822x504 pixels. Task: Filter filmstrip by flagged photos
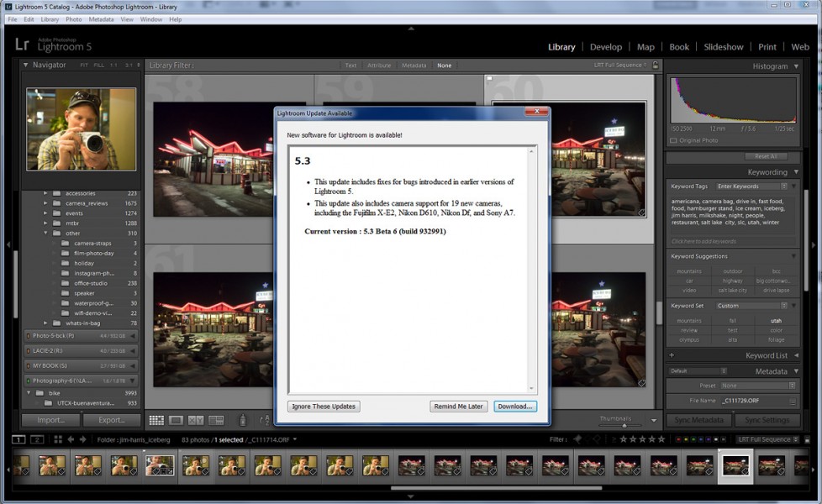(577, 439)
